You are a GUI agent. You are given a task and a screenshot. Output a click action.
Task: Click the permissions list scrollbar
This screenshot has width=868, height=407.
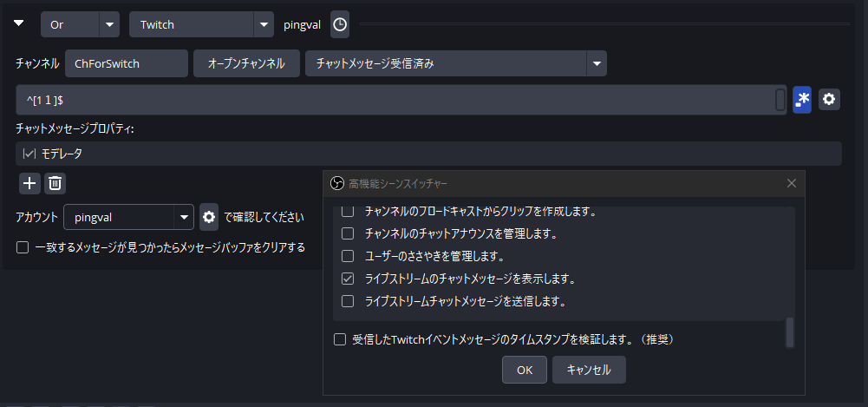coord(789,332)
